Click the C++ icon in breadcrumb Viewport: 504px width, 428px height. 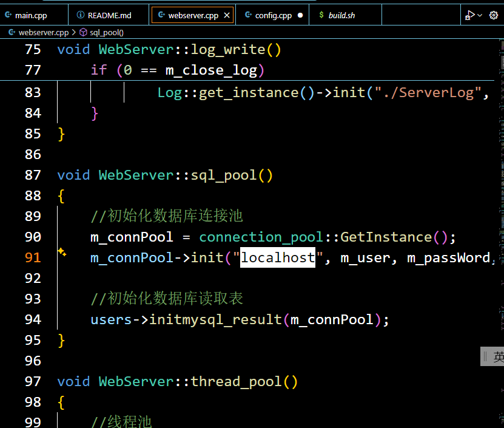[x=12, y=32]
